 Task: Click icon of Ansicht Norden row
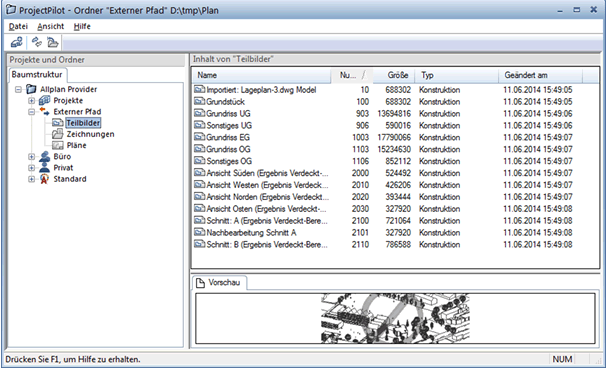[x=199, y=197]
